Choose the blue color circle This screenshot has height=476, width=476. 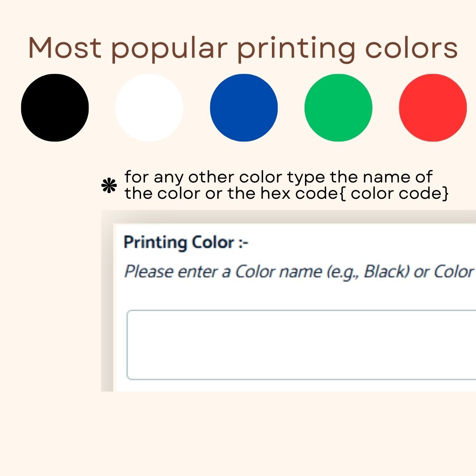point(244,108)
